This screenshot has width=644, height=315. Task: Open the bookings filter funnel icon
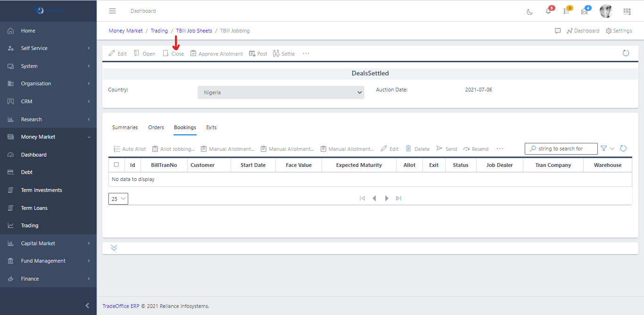(x=603, y=149)
